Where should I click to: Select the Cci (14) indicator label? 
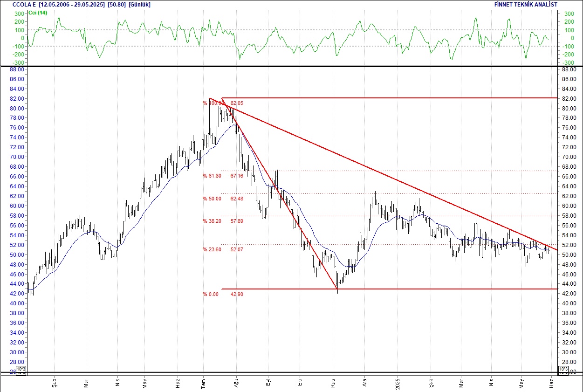tap(37, 13)
